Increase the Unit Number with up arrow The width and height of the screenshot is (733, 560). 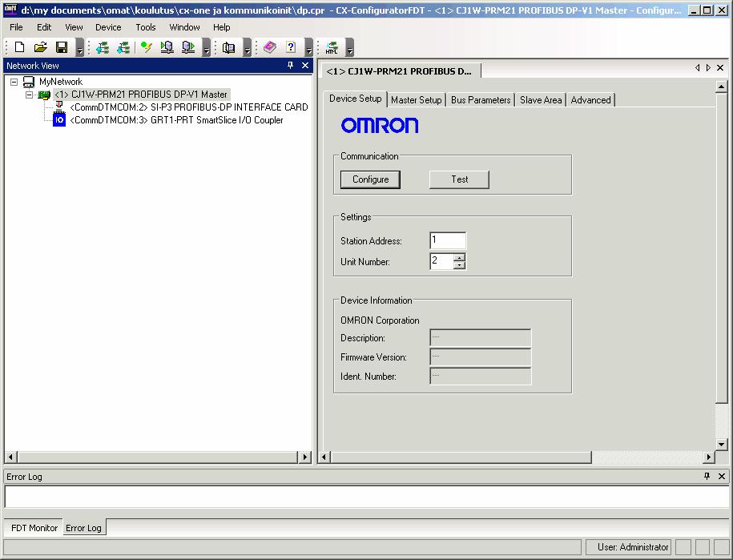coord(460,257)
